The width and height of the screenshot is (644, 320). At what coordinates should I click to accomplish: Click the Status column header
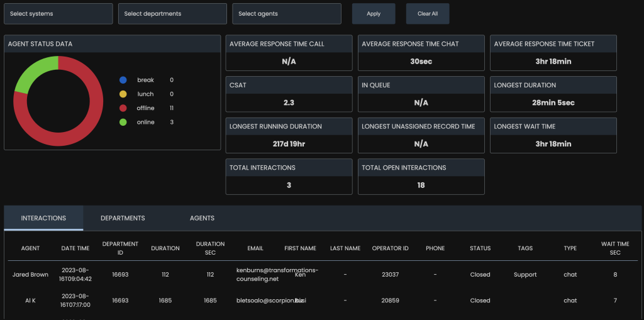coord(480,248)
